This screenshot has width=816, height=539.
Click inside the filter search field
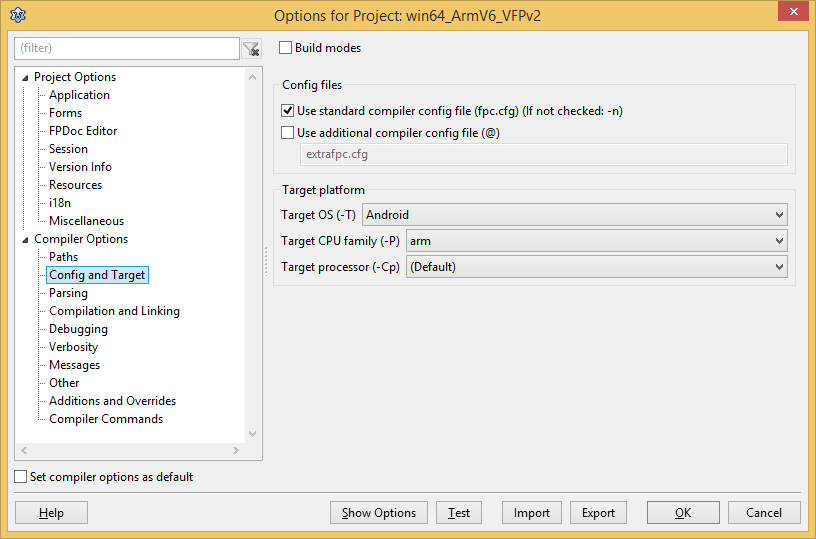(x=126, y=48)
